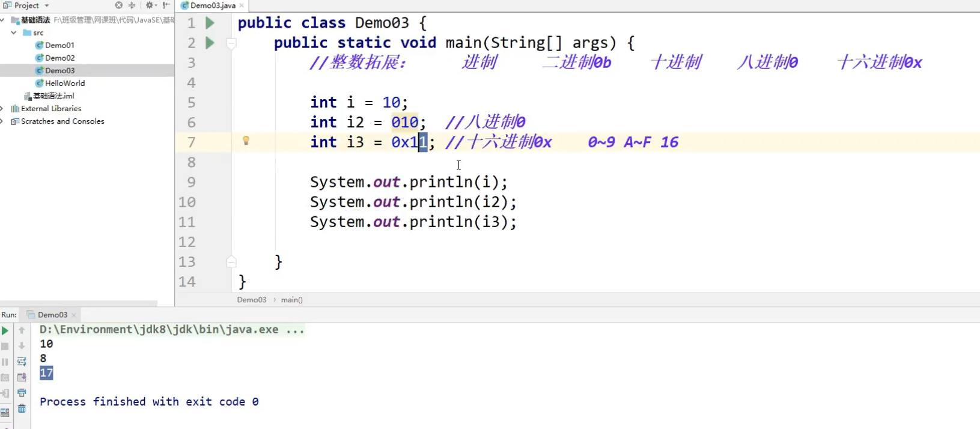The image size is (980, 429).
Task: Select Demo02 in the project tree
Action: pyautogui.click(x=59, y=58)
